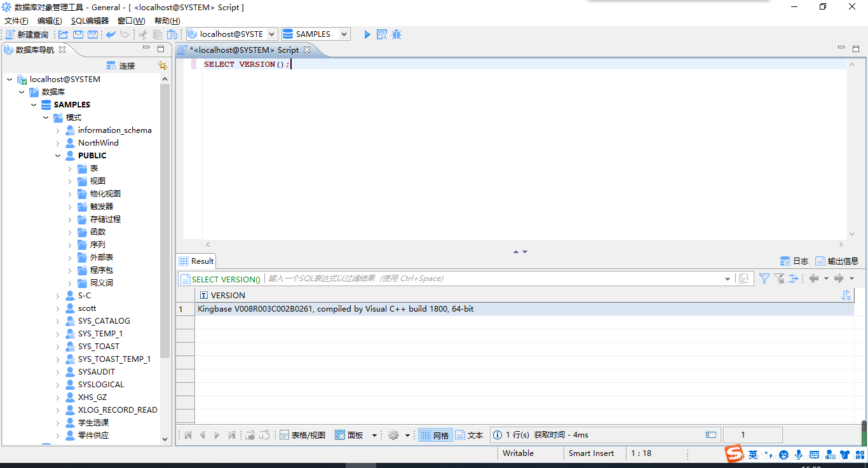Collapse the SAMPLES database node
The image size is (868, 468).
point(34,105)
